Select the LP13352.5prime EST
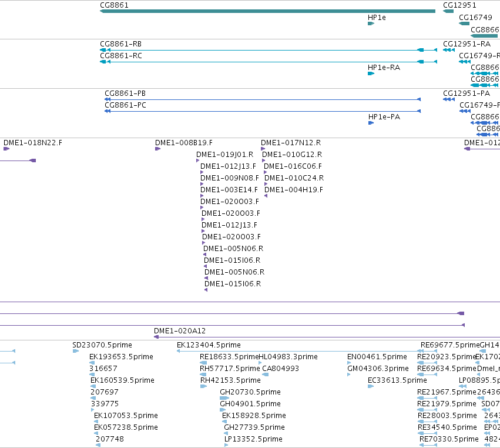 coord(226,445)
